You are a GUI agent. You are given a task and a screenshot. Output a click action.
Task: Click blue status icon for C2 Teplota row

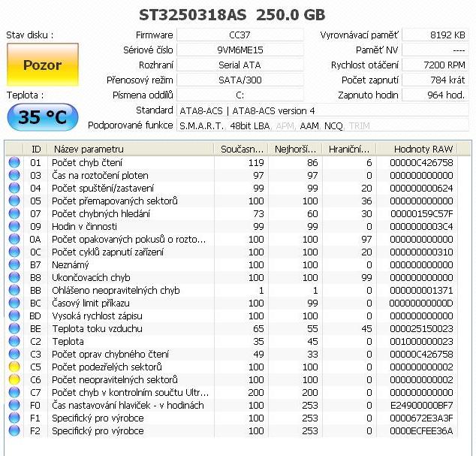14,341
